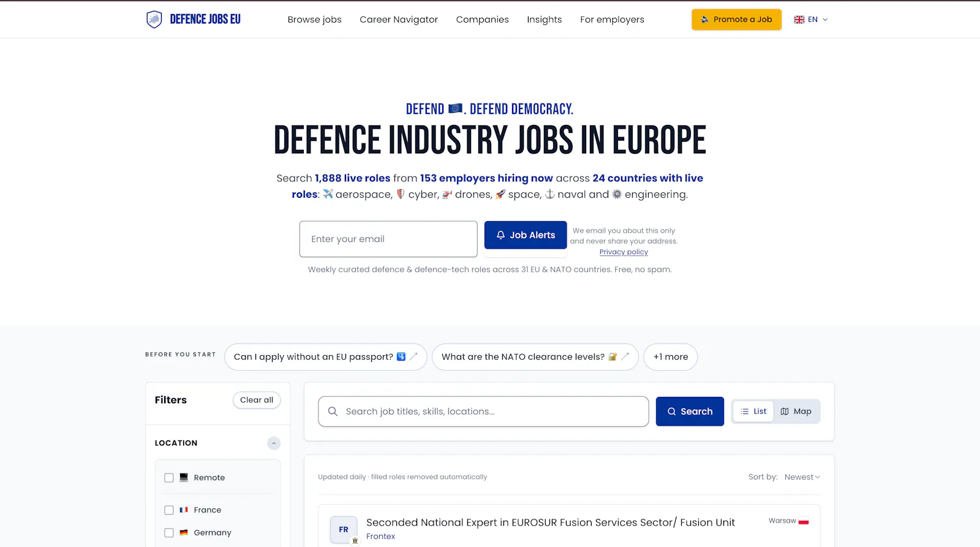The width and height of the screenshot is (980, 547).
Task: Click the search job titles input field
Action: (483, 412)
